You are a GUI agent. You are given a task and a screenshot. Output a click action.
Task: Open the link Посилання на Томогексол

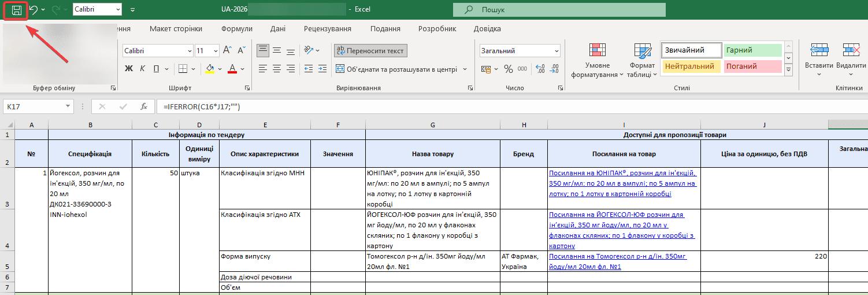618,261
